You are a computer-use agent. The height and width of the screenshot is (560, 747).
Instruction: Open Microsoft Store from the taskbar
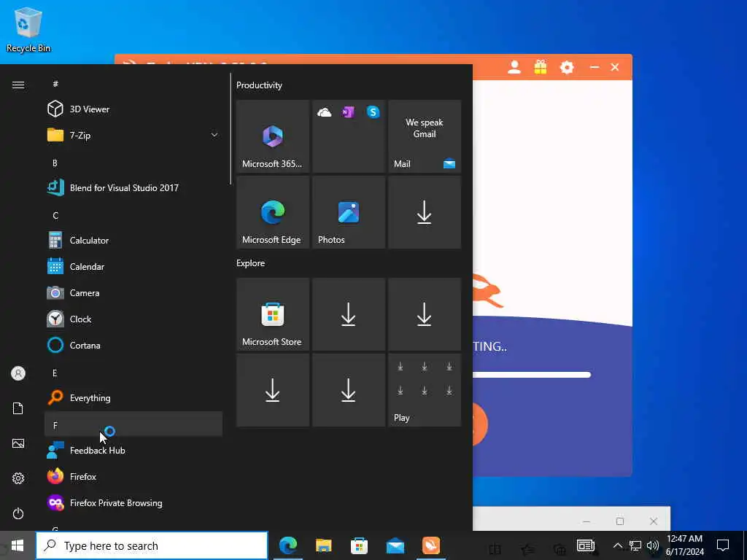pyautogui.click(x=359, y=545)
